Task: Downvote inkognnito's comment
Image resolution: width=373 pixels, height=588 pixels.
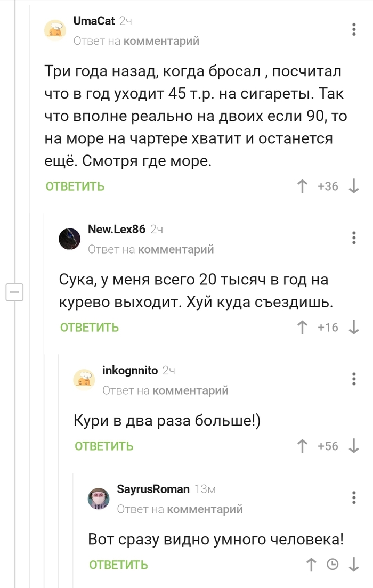Action: point(353,446)
